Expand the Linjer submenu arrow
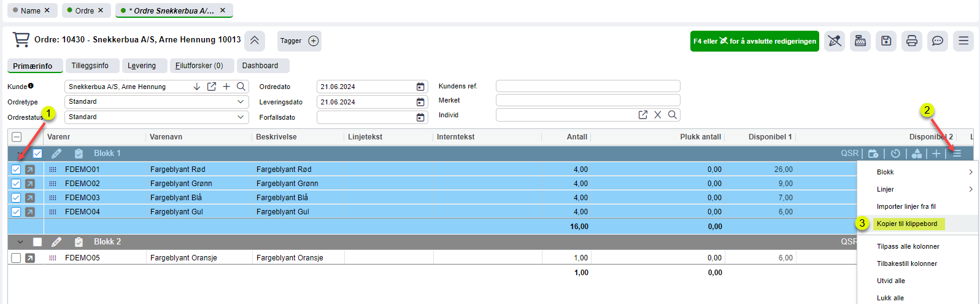 tap(970, 189)
